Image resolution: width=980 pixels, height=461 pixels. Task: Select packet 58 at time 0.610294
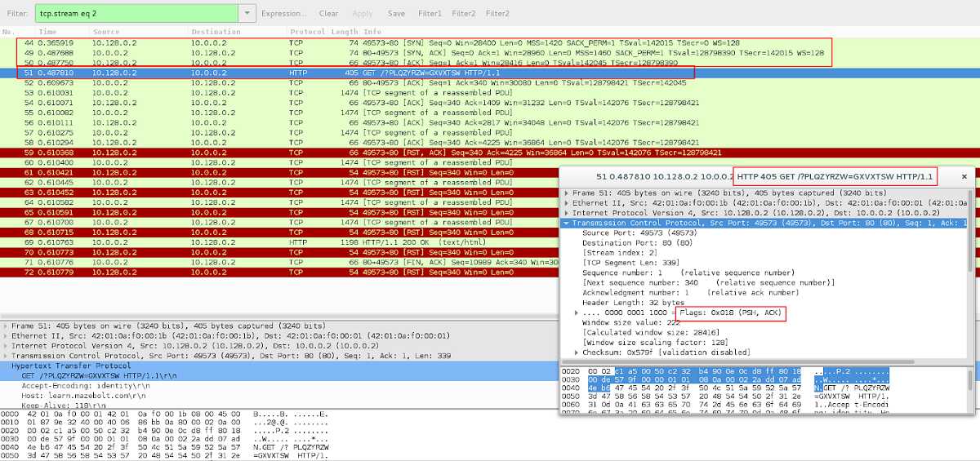point(490,142)
